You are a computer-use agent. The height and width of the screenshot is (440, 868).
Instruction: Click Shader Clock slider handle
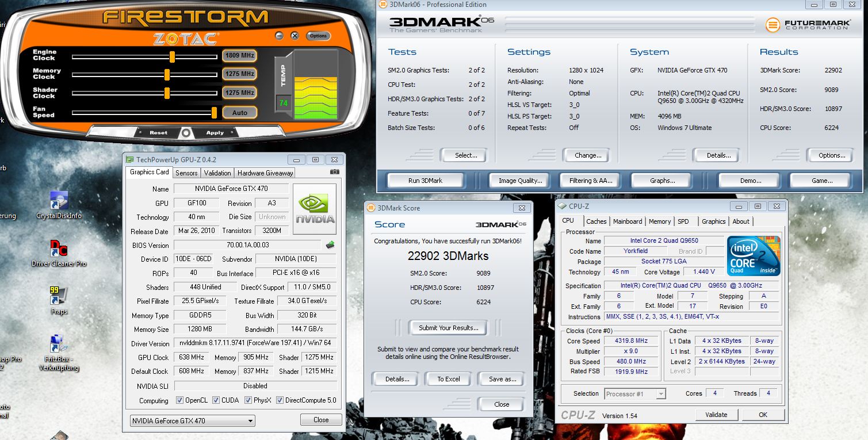click(x=167, y=93)
